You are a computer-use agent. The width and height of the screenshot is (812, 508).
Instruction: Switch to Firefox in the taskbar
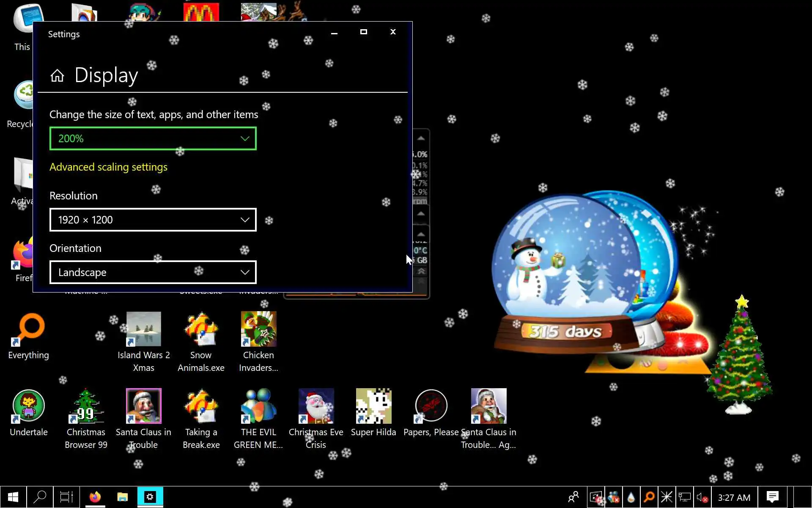pyautogui.click(x=95, y=497)
